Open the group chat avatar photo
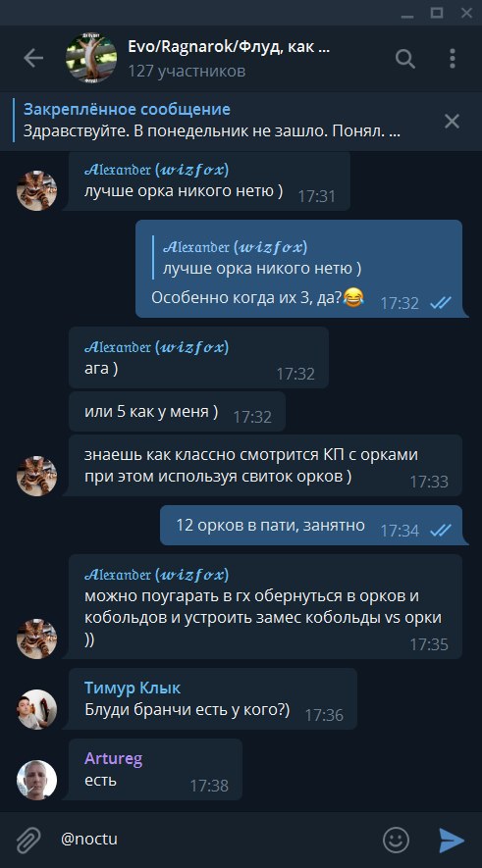482x868 pixels. (x=91, y=58)
